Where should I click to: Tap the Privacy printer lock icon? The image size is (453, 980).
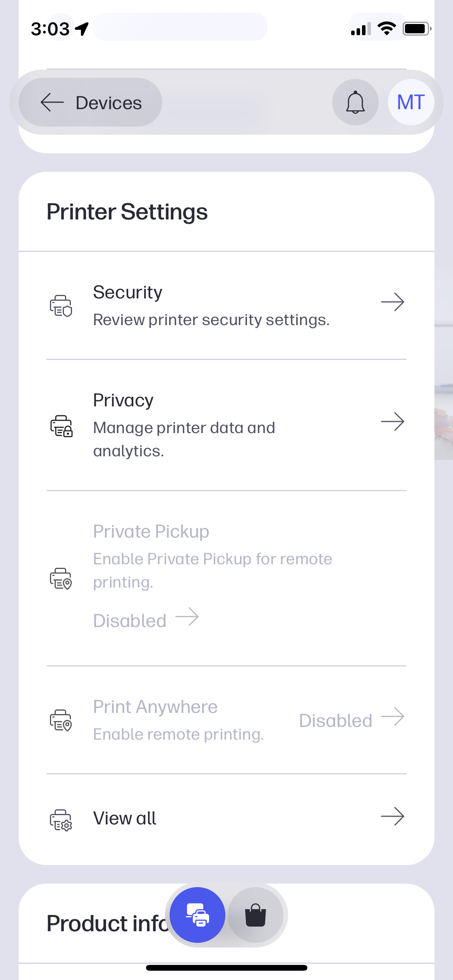click(x=61, y=426)
